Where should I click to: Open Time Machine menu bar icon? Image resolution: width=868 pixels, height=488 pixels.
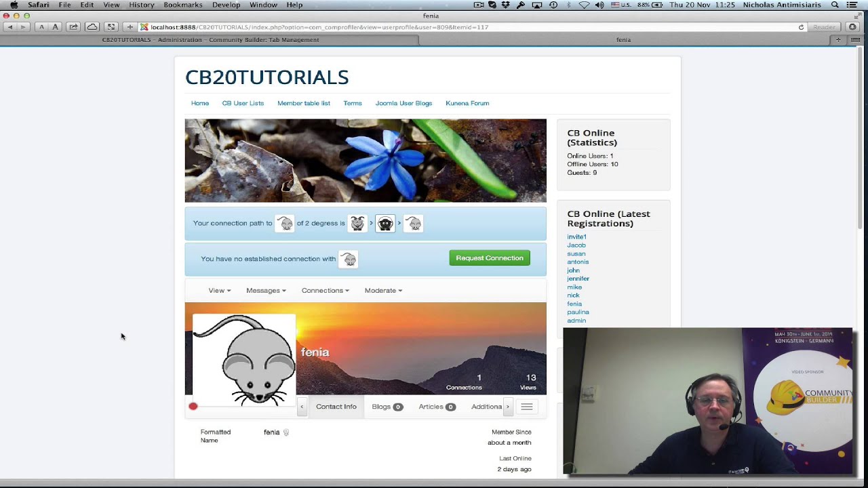pos(553,5)
